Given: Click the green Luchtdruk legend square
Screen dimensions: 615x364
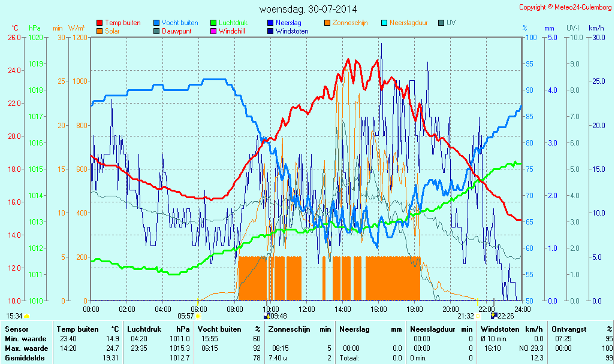Looking at the screenshot, I should click(x=213, y=23).
